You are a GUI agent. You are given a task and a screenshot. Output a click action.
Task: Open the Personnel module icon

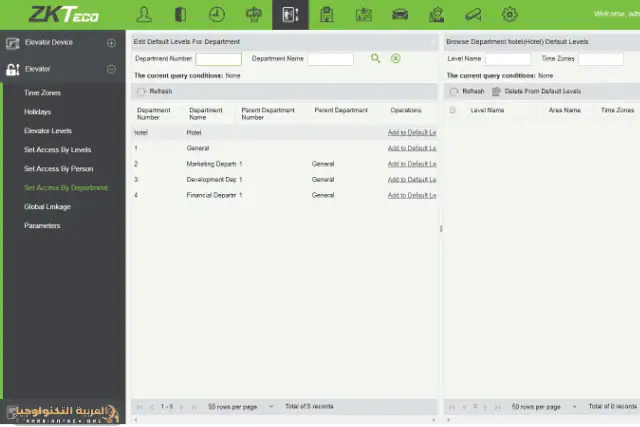[x=144, y=15]
